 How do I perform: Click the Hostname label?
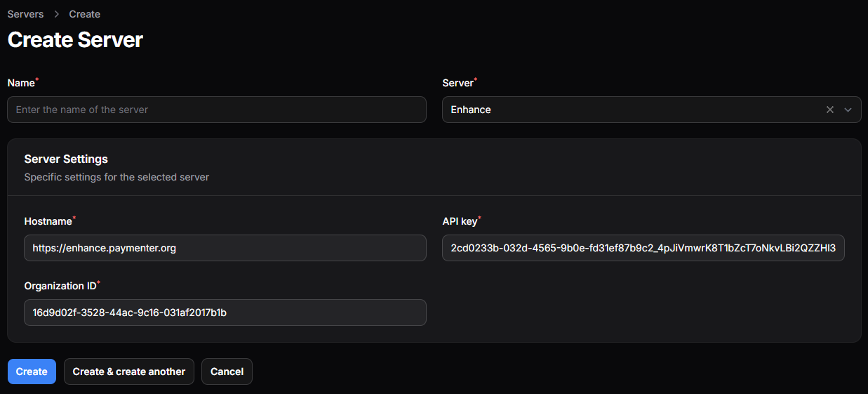coord(48,221)
